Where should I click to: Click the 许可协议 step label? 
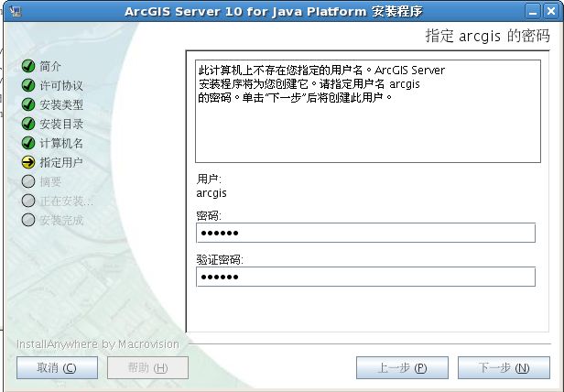point(61,85)
